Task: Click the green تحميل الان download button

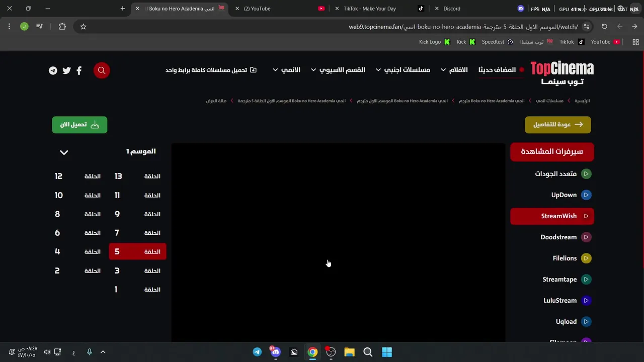Action: [x=79, y=125]
